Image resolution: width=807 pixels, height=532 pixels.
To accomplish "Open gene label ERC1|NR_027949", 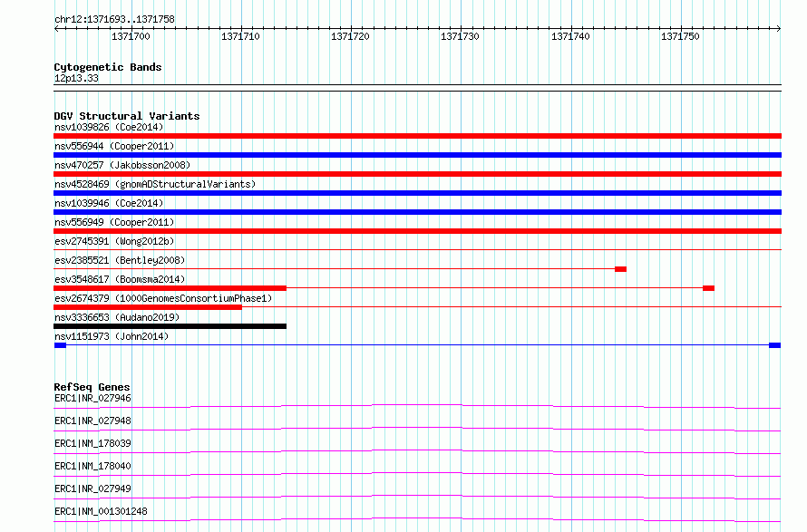I will (x=92, y=488).
